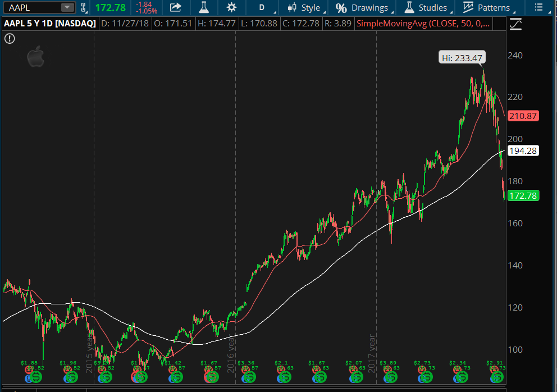Screen dimensions: 557x392
Task: Click the L: 170.88 low value
Action: tap(259, 24)
